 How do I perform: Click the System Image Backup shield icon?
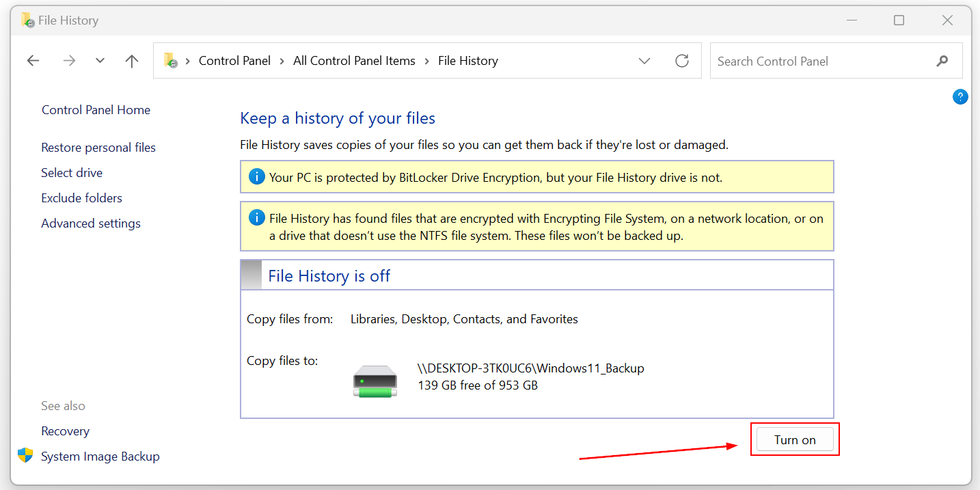click(x=25, y=456)
